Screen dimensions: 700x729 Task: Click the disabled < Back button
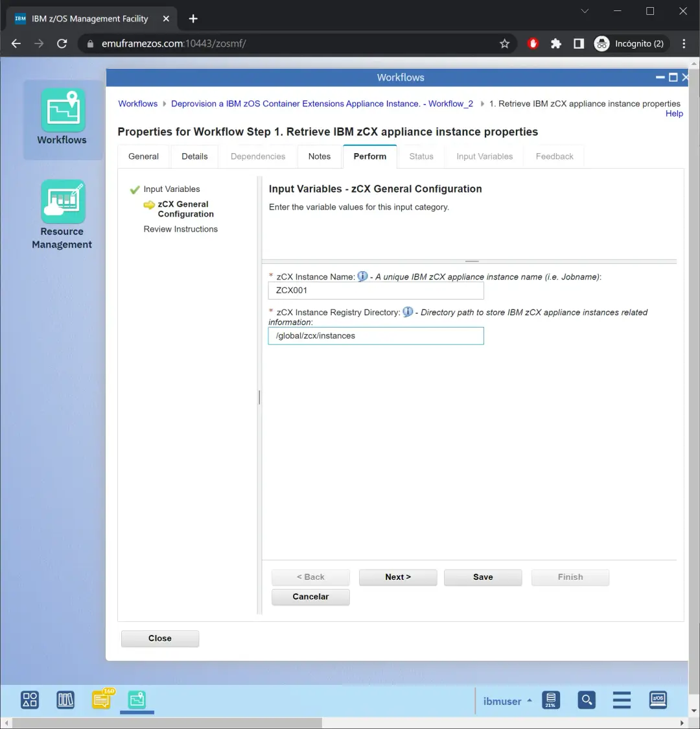tap(310, 577)
